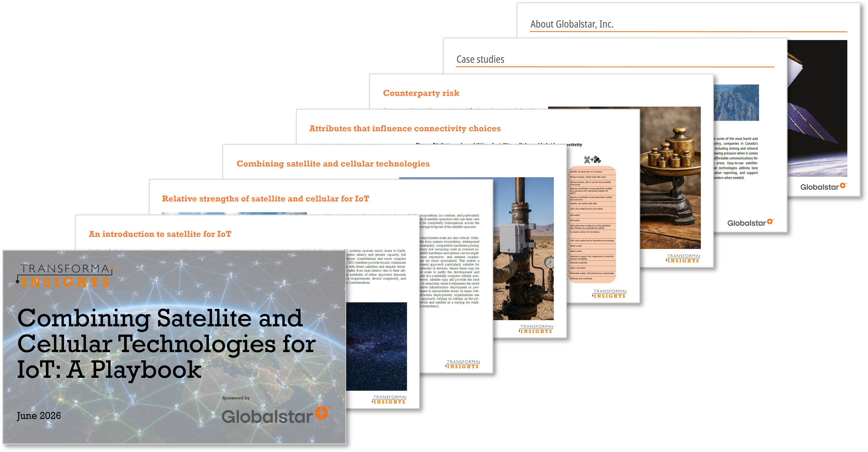Click the Globalstar logo on the Case studies page
Image resolution: width=868 pixels, height=452 pixels.
point(751,222)
